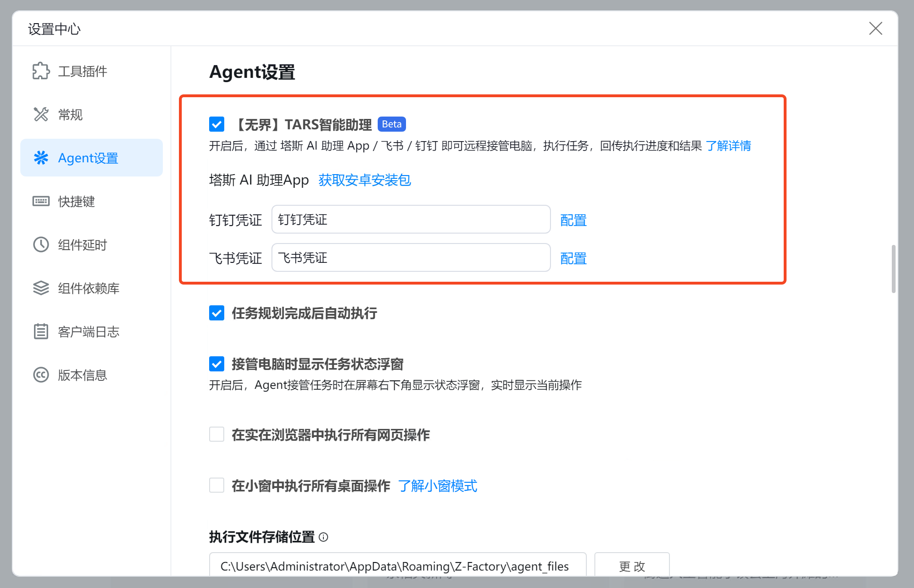Click the wrench icon for 常规
This screenshot has height=588, width=914.
[x=41, y=114]
